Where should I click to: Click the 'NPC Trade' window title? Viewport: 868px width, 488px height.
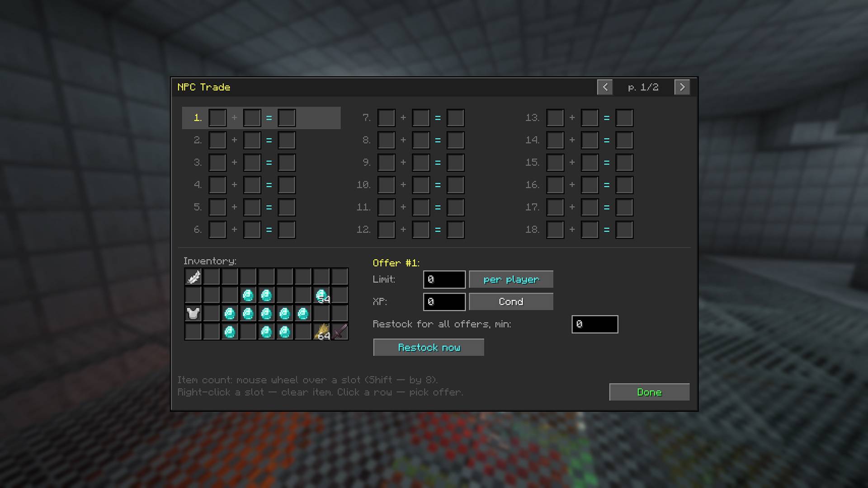[204, 87]
